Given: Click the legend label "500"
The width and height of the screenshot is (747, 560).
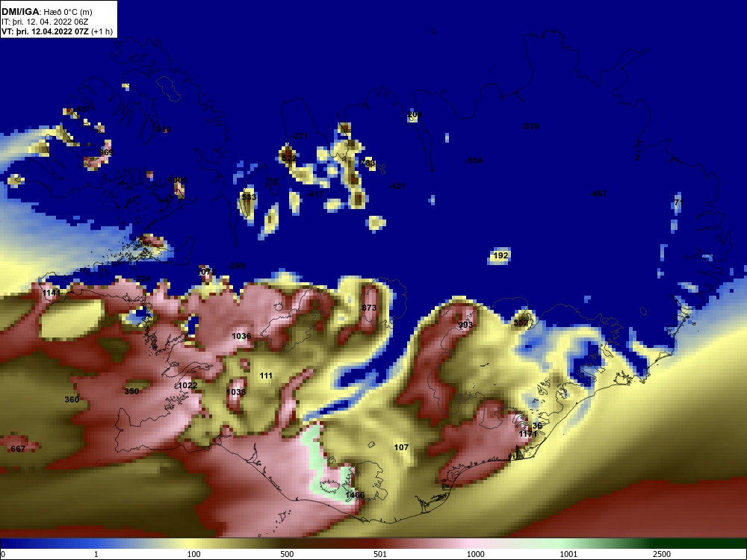Looking at the screenshot, I should point(287,554).
